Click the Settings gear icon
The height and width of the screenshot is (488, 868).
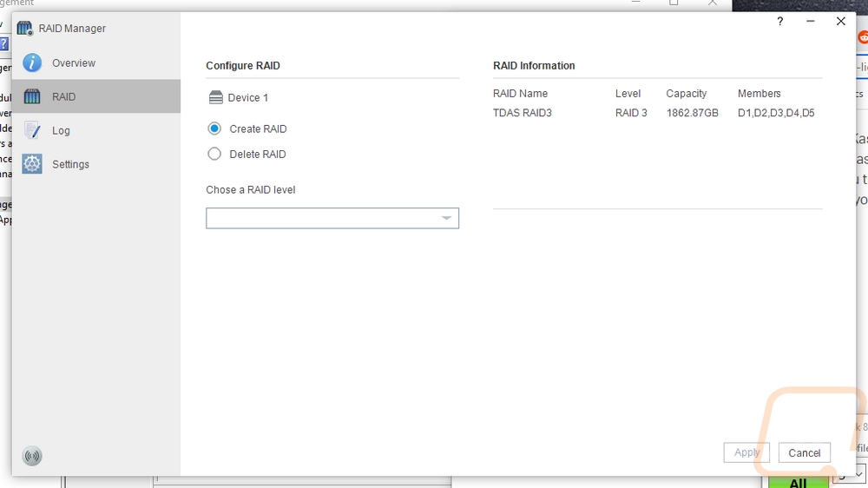[32, 164]
